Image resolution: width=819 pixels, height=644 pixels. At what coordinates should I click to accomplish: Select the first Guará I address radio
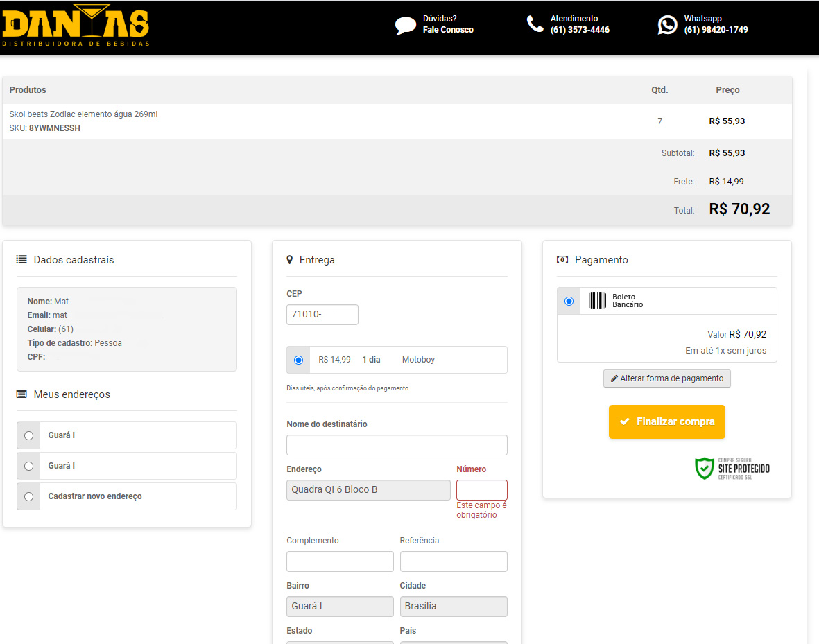28,435
